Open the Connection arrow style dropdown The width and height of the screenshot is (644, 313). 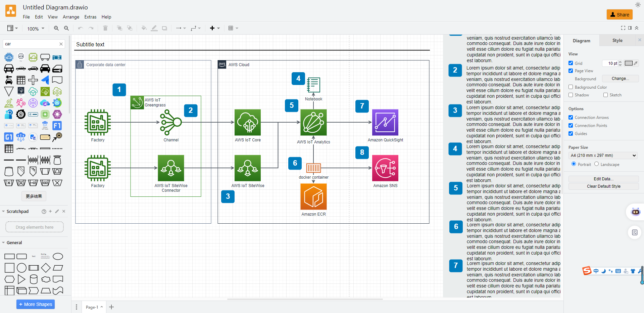coord(181,28)
